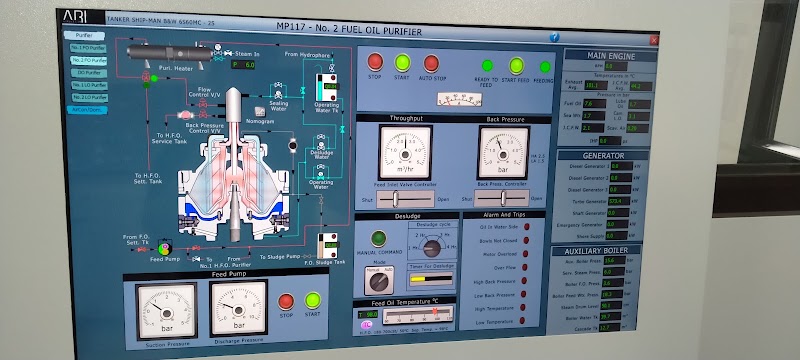Viewport: 800px width, 360px height.
Task: Push the Feed Pump green START button
Action: pyautogui.click(x=313, y=300)
